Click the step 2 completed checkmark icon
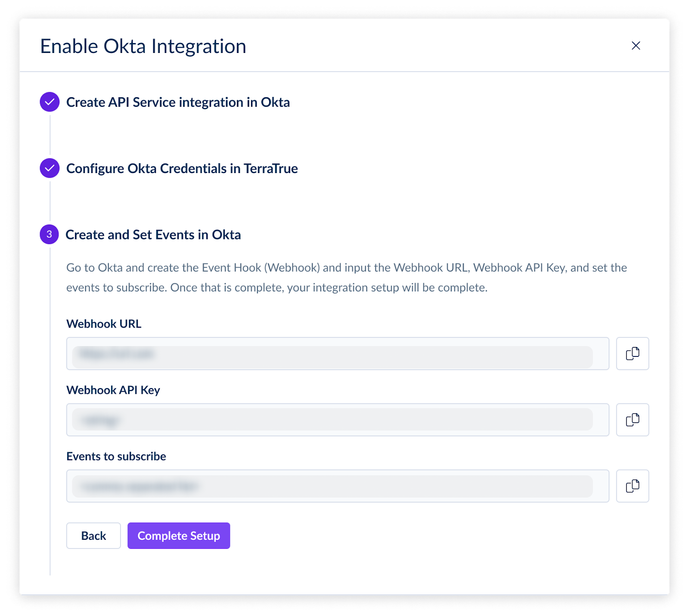 point(50,168)
